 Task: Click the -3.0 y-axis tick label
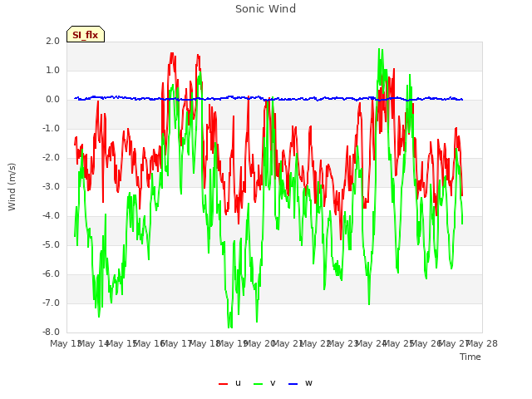(51, 186)
